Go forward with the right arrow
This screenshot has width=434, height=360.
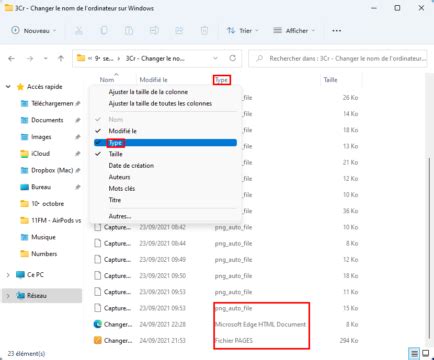30,59
